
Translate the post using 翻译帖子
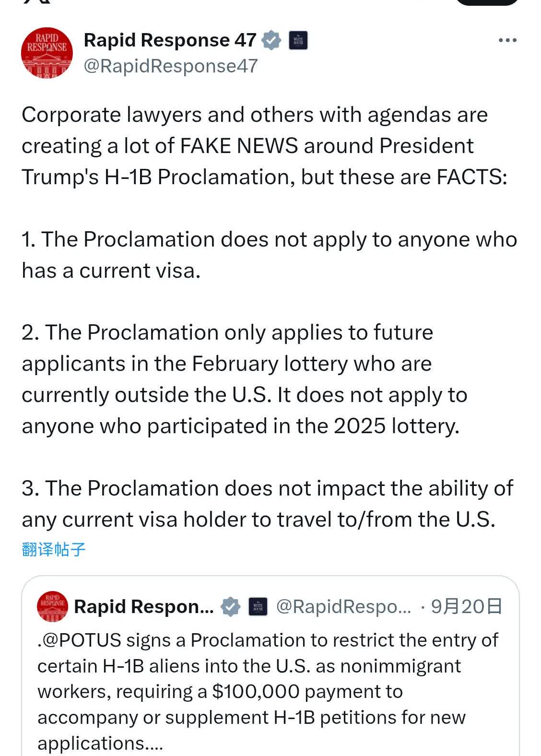click(53, 549)
